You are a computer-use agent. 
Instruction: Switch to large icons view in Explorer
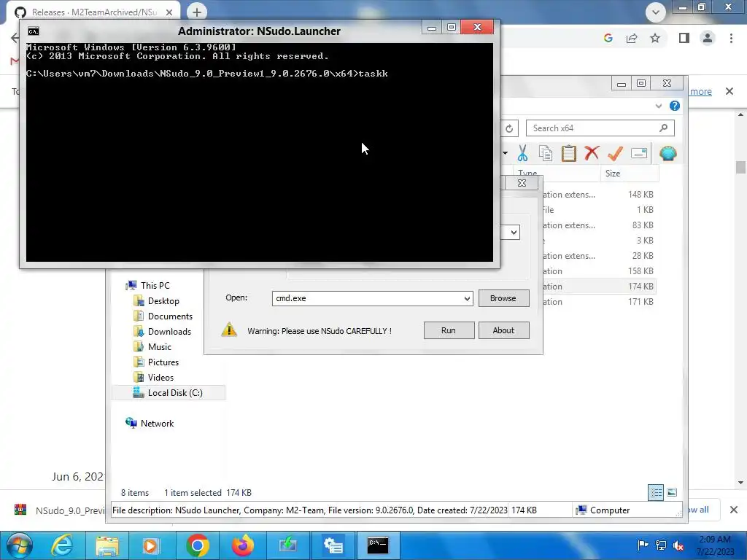click(x=672, y=492)
